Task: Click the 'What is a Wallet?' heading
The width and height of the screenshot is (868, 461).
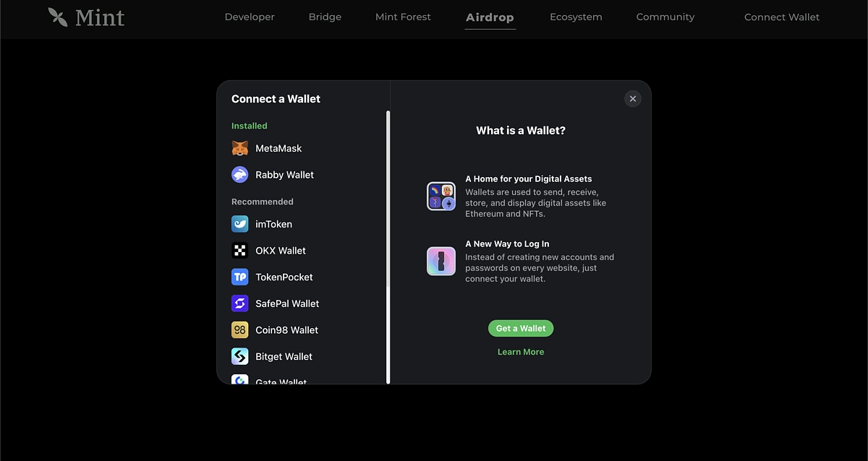Action: (521, 131)
